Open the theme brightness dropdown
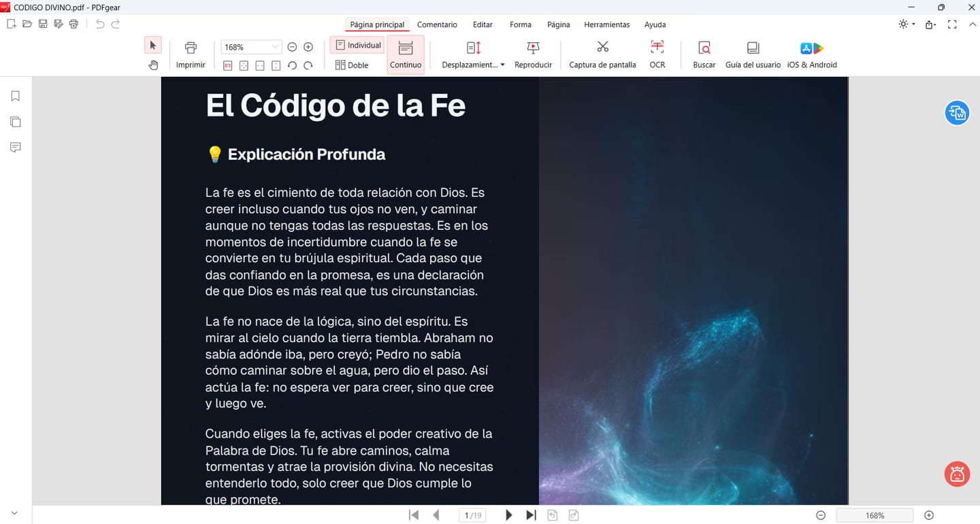Screen dimensions: 980x524 coord(907,24)
